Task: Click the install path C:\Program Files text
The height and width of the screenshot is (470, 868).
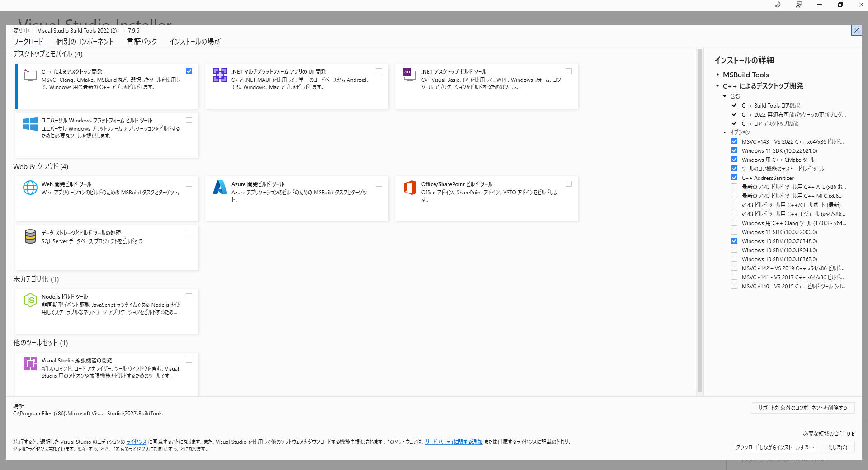Action: 88,414
